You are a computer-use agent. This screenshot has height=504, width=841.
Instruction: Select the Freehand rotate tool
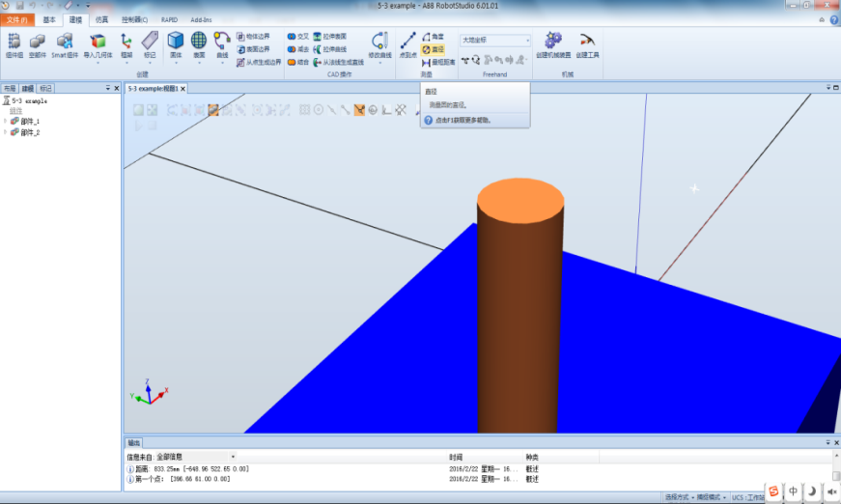[475, 60]
